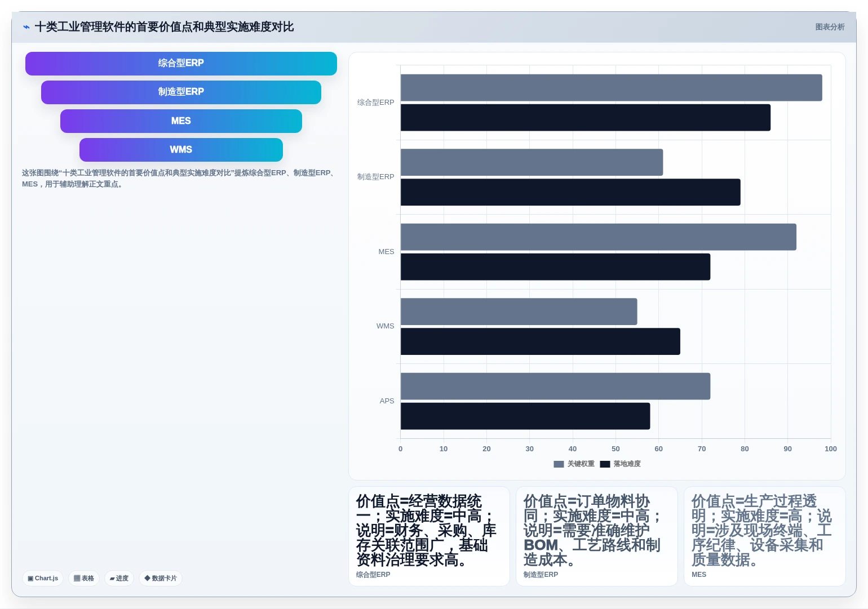This screenshot has width=868, height=609.
Task: Click the 制造型ERP y-axis label
Action: click(375, 177)
